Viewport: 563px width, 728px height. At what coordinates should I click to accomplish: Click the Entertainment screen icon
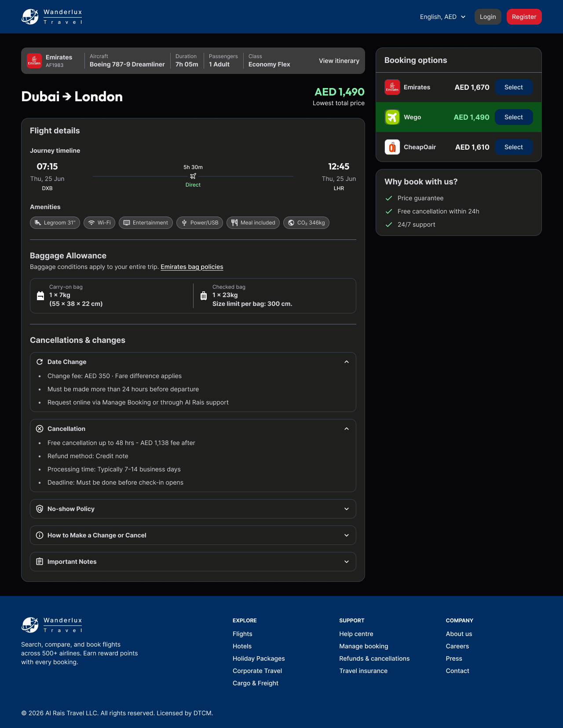tap(127, 223)
